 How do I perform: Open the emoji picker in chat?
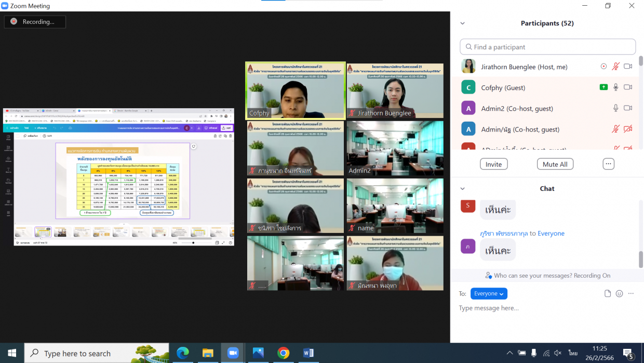point(619,293)
